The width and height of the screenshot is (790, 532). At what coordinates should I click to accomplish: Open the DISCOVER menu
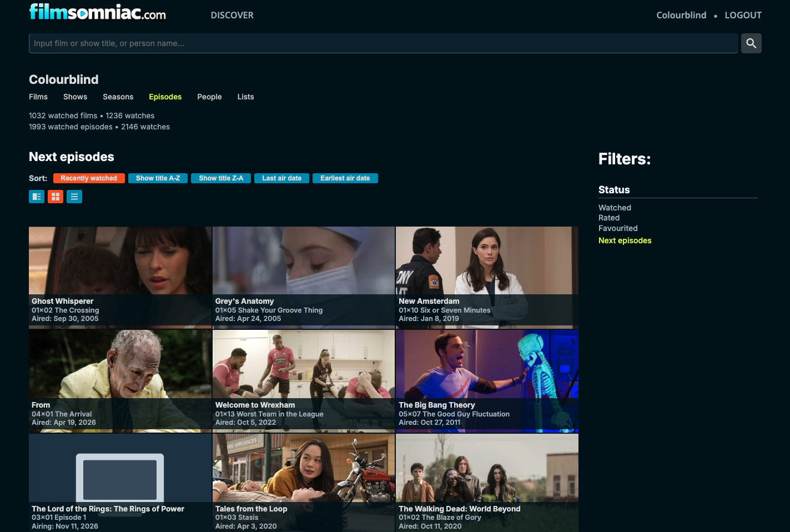click(x=232, y=16)
